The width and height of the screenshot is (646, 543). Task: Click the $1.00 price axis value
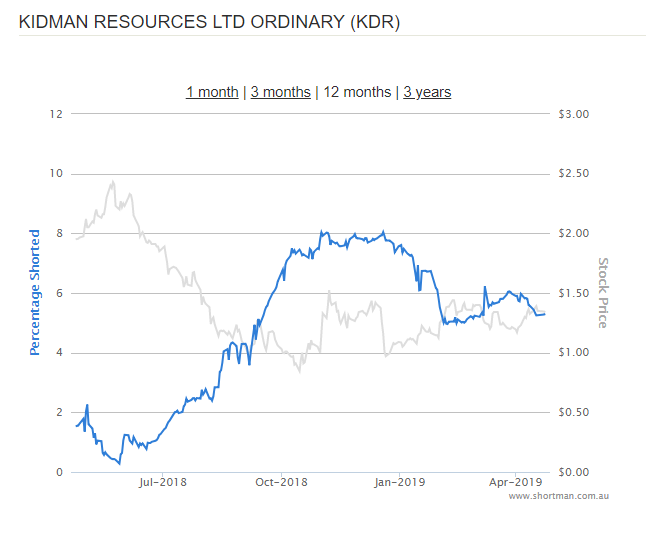(573, 353)
